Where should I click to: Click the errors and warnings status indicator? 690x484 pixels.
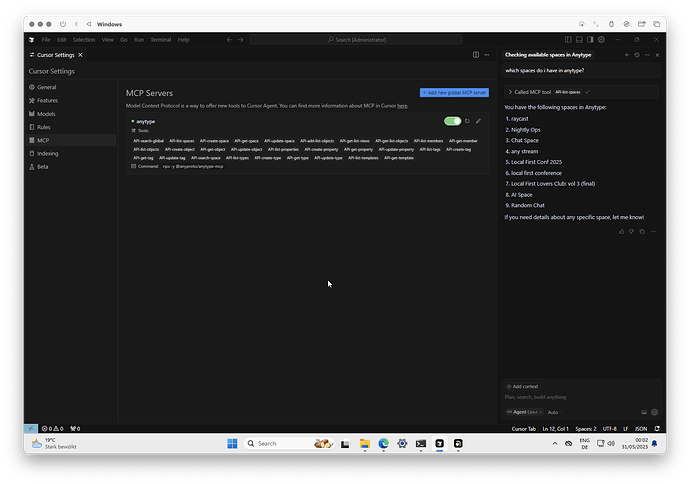coord(52,429)
